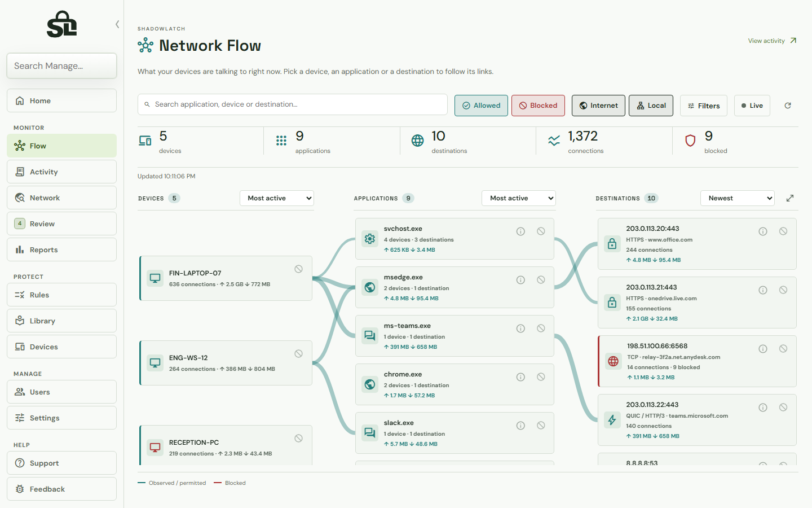
Task: Open the Feedback page
Action: (x=61, y=489)
